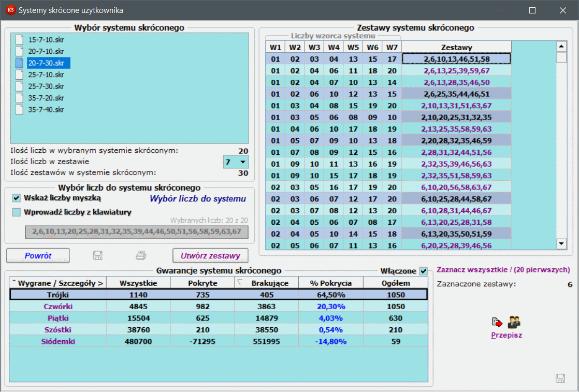Click the scroll-down arrow of Zestawy list
579x392 pixels.
tap(561, 243)
